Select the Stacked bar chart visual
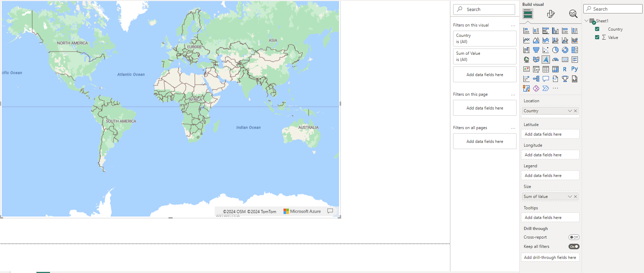Image resolution: width=644 pixels, height=273 pixels. click(526, 31)
